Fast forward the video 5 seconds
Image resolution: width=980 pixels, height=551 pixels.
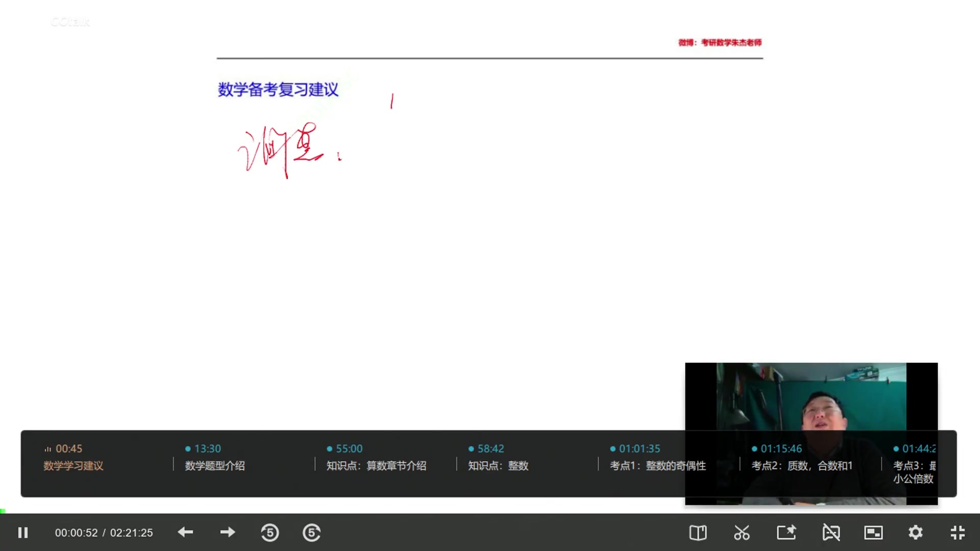pos(312,532)
